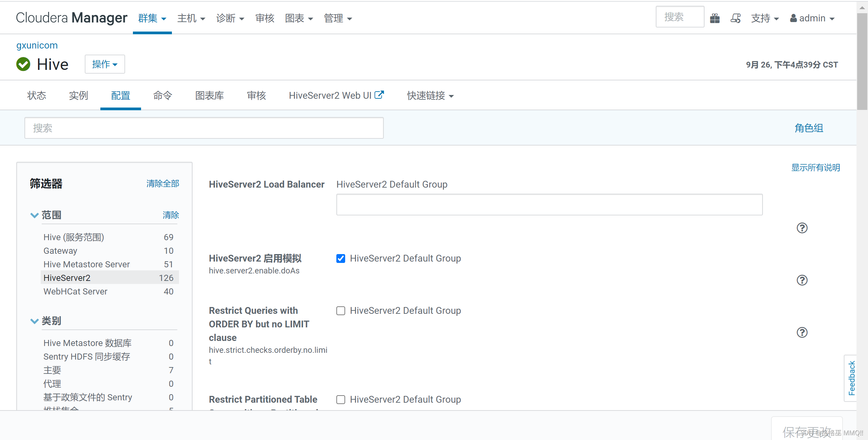Click 显示所有说明 link

815,168
